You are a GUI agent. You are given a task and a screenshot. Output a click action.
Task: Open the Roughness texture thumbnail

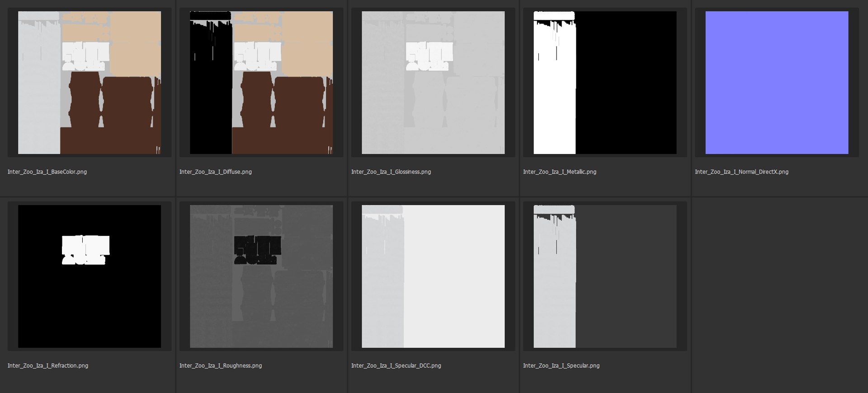[261, 276]
